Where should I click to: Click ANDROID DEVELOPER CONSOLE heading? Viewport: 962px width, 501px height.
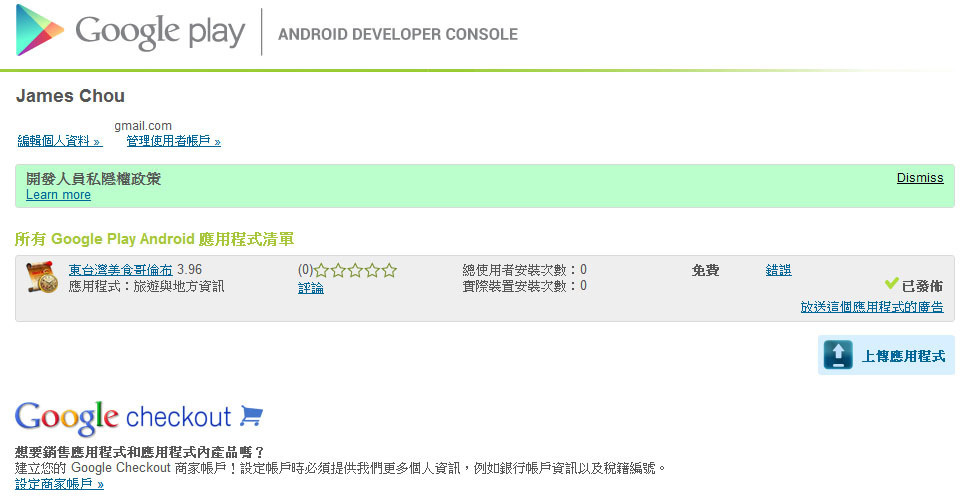click(398, 34)
